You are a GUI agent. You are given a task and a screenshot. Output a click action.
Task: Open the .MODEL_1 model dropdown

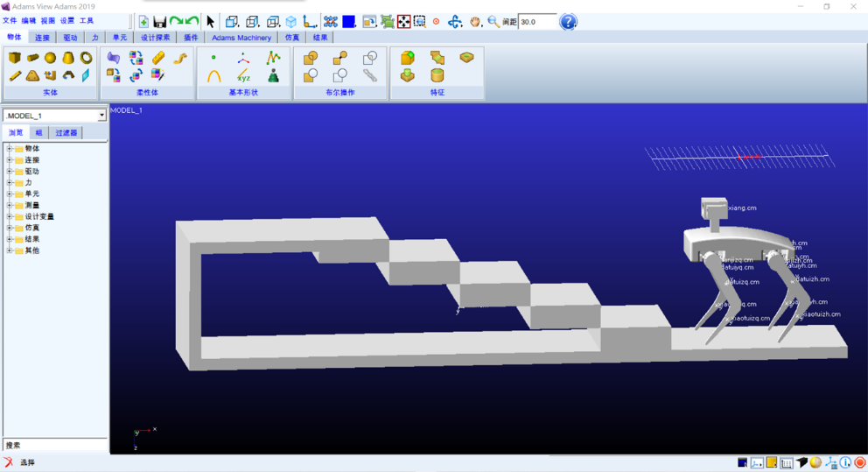(x=101, y=116)
